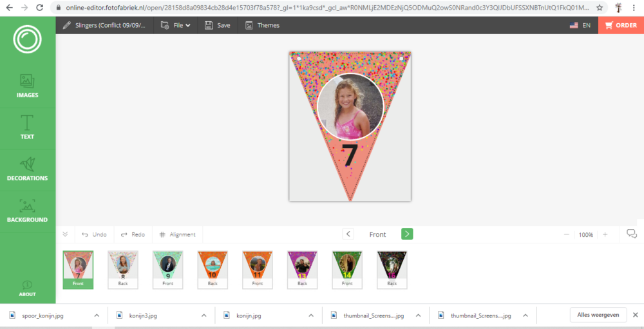Open the File dropdown menu

pyautogui.click(x=175, y=25)
